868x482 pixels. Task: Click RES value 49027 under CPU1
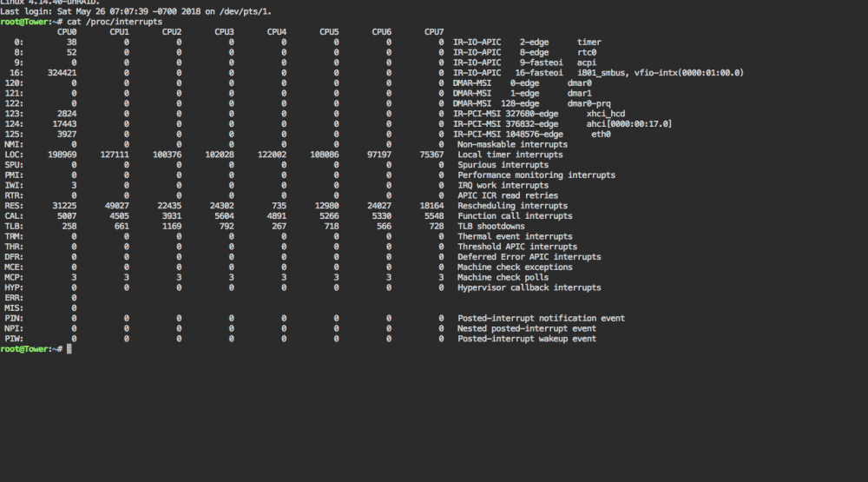coord(117,206)
